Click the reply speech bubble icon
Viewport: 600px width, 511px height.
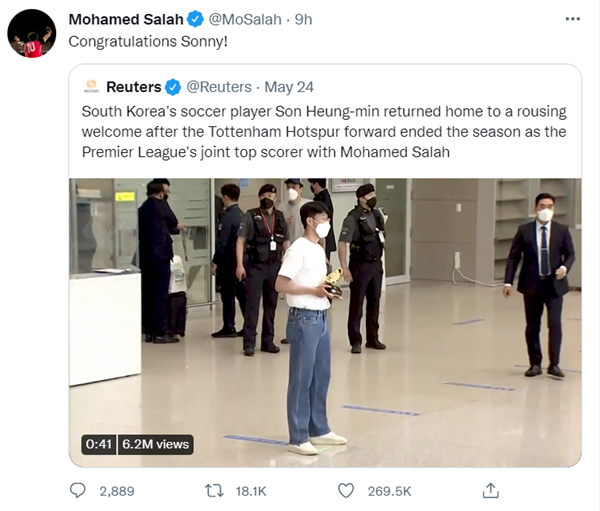tap(78, 490)
